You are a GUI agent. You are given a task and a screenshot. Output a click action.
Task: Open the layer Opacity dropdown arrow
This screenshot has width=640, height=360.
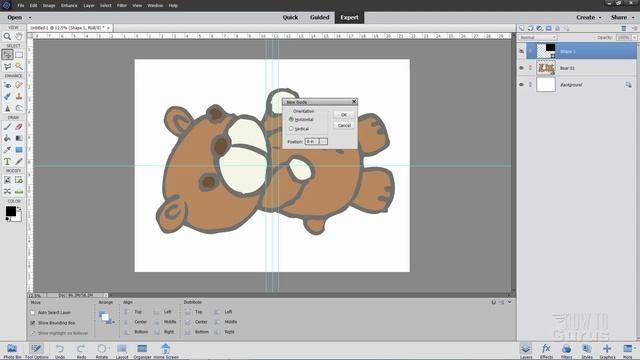634,38
